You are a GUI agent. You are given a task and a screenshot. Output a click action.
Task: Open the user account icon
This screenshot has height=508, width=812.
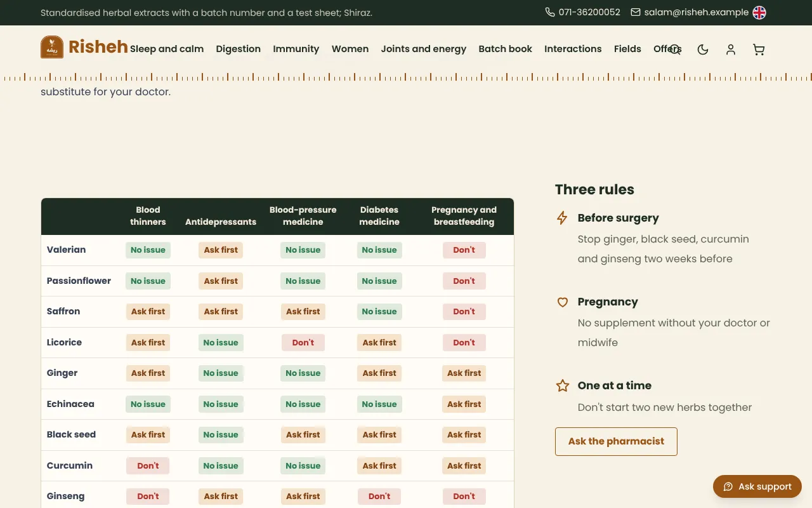(731, 50)
